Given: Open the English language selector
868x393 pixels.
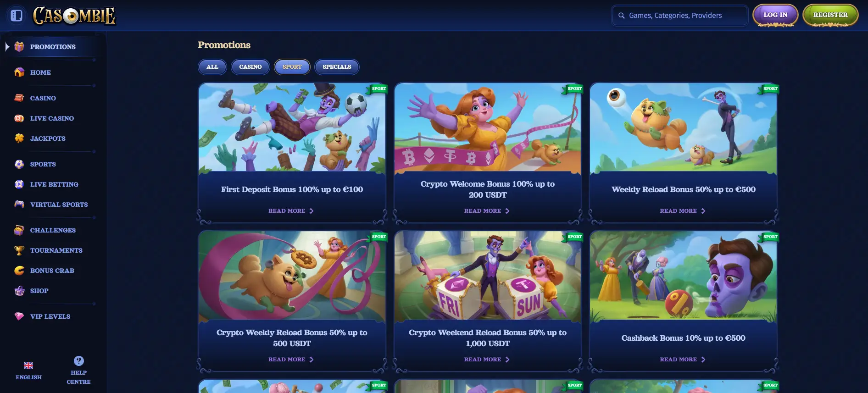Looking at the screenshot, I should pos(28,371).
